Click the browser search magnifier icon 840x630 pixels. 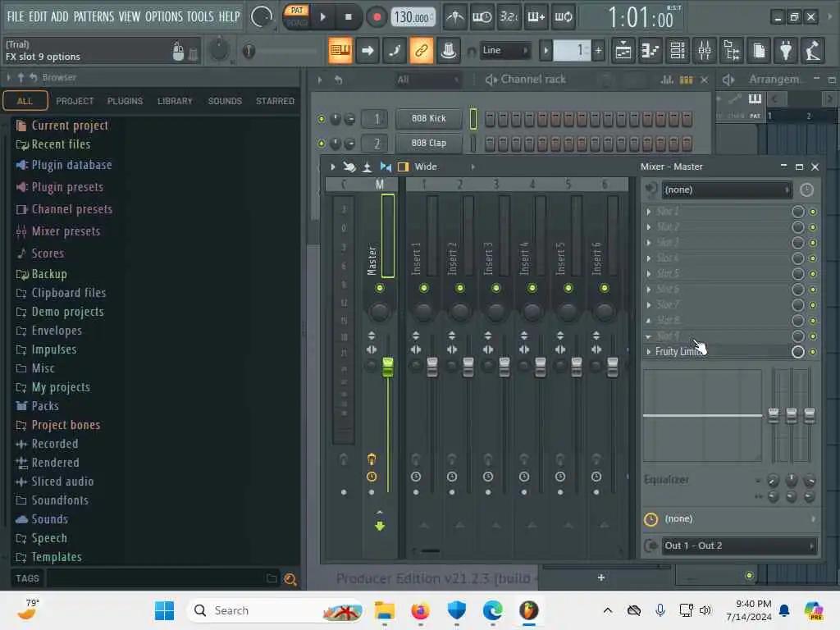(x=290, y=579)
